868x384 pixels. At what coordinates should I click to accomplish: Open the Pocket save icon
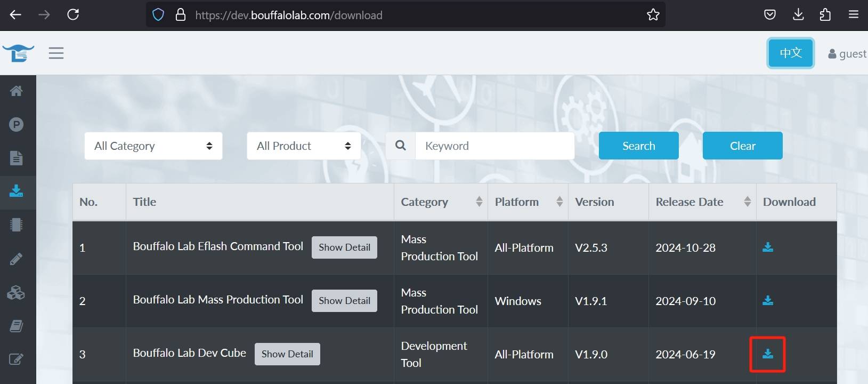click(769, 15)
